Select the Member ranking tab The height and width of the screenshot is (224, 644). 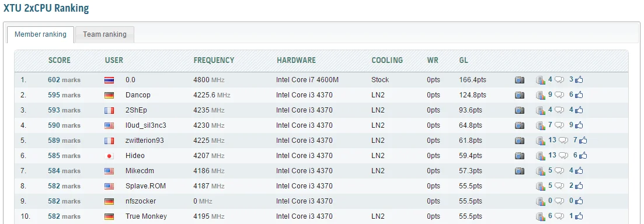40,34
